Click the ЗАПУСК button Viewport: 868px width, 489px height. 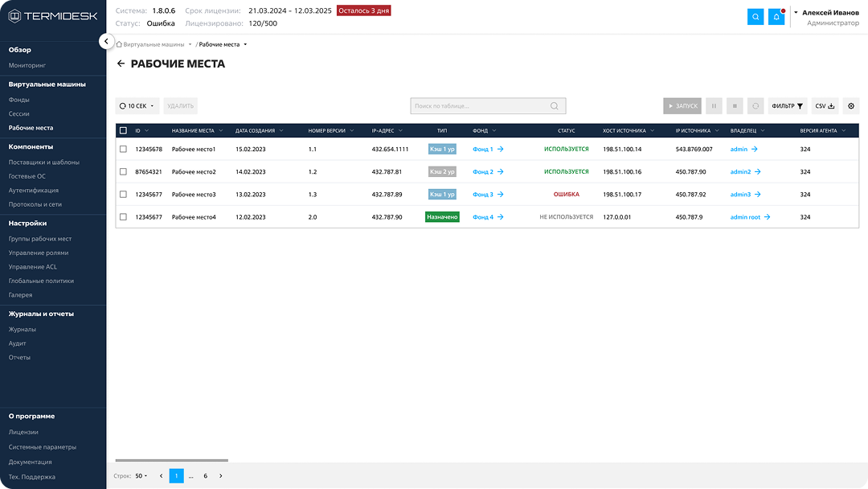pyautogui.click(x=682, y=106)
